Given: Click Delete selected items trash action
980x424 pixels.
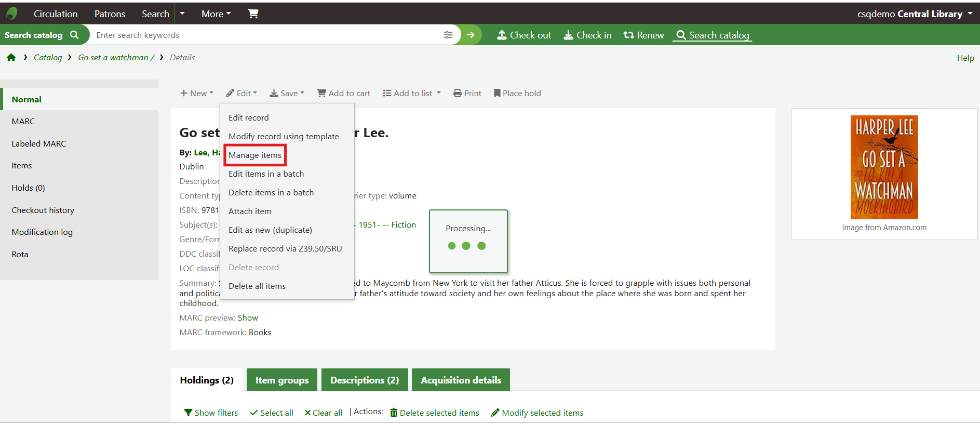Looking at the screenshot, I should coord(434,413).
